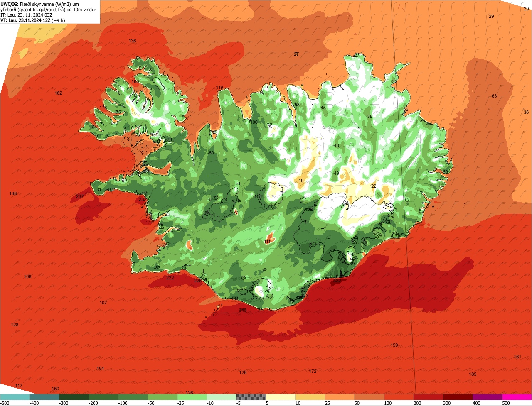This screenshot has width=532, height=406.
Task: Pick the -50 to -25 legend swatch
Action: [x=162, y=397]
